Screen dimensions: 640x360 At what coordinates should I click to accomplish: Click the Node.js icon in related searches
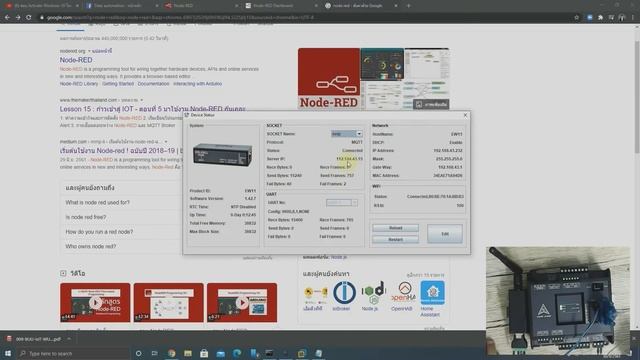click(373, 293)
